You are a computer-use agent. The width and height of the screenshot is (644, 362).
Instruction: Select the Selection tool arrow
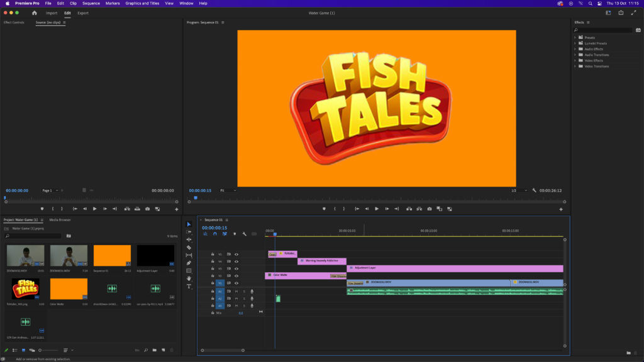189,224
